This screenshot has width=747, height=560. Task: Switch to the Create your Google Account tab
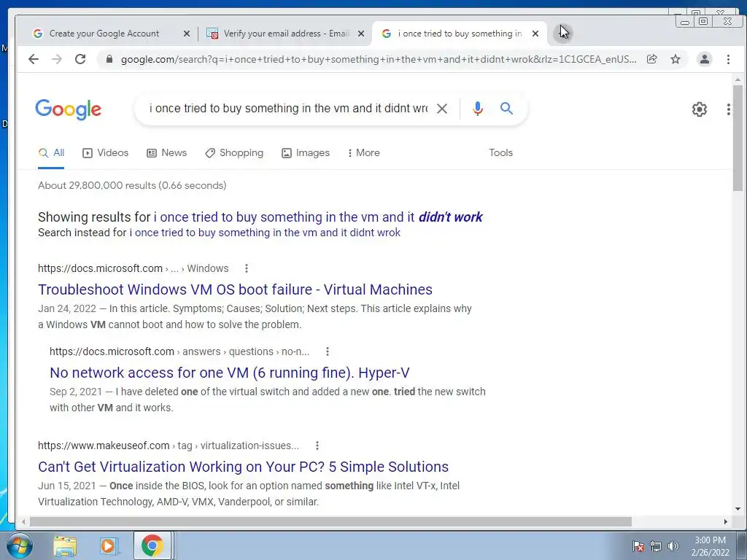click(x=104, y=34)
